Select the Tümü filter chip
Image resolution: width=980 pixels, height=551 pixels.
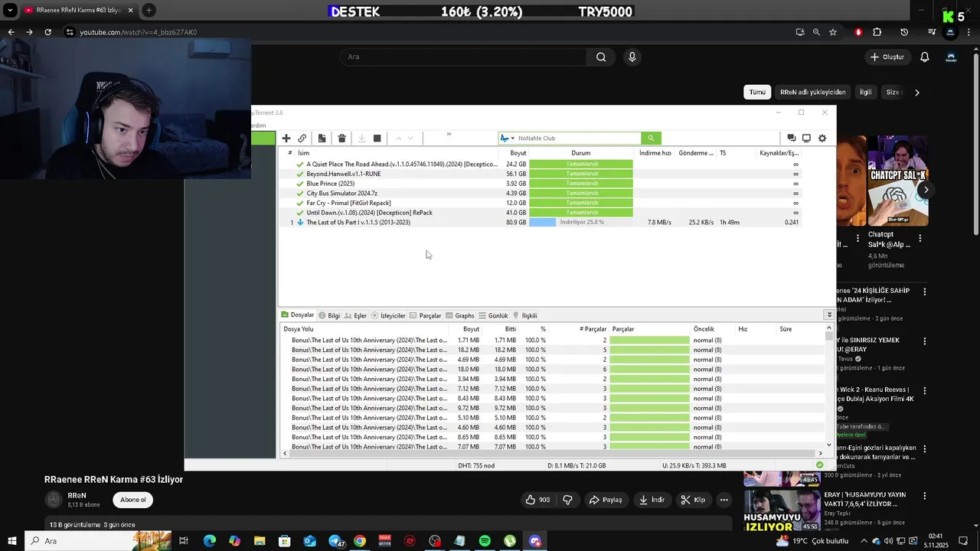757,92
